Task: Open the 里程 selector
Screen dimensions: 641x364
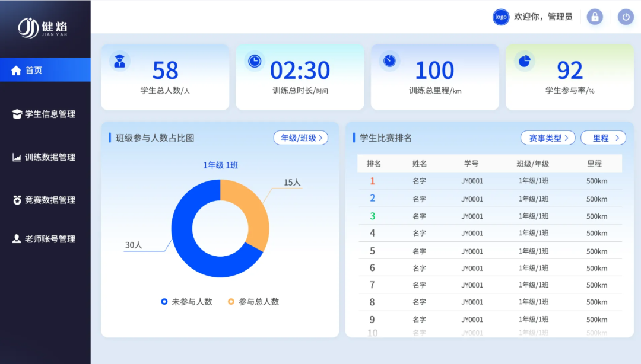Action: point(604,138)
